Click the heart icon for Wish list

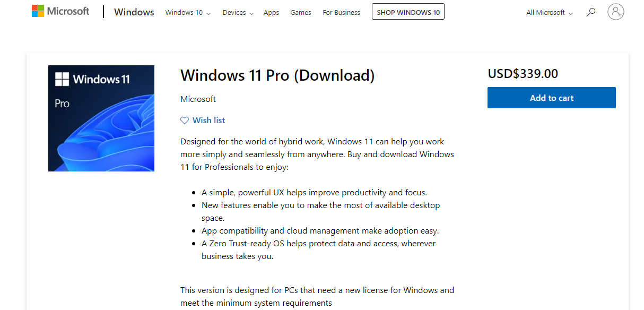click(x=185, y=120)
